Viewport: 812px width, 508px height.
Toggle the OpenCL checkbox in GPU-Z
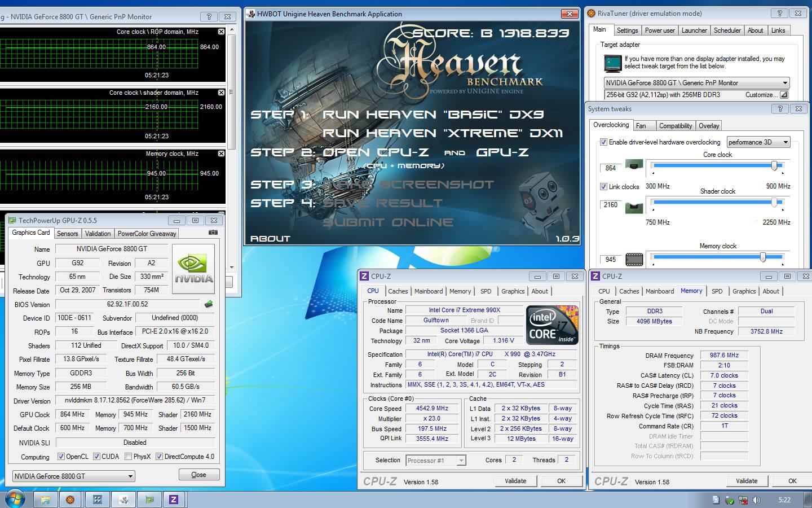point(61,457)
